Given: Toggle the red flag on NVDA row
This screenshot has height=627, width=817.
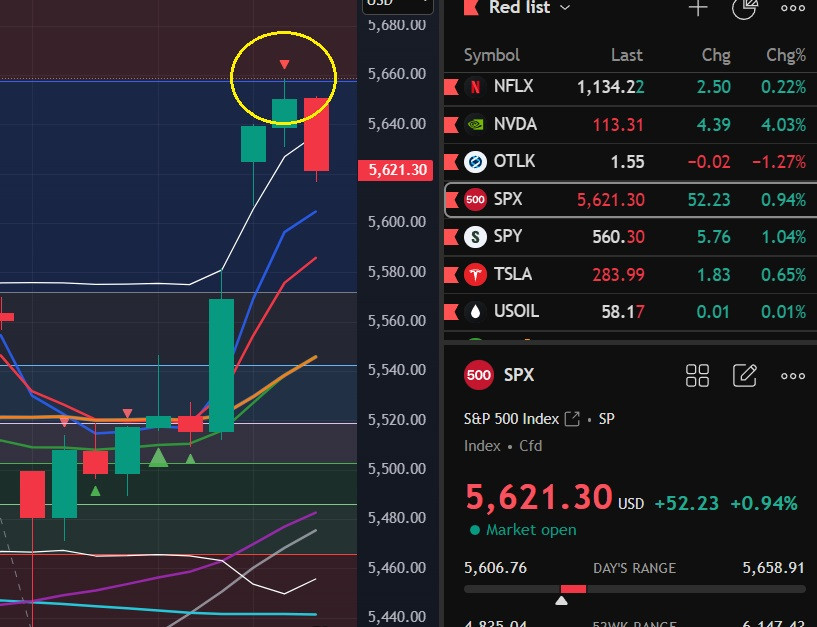Looking at the screenshot, I should 451,125.
